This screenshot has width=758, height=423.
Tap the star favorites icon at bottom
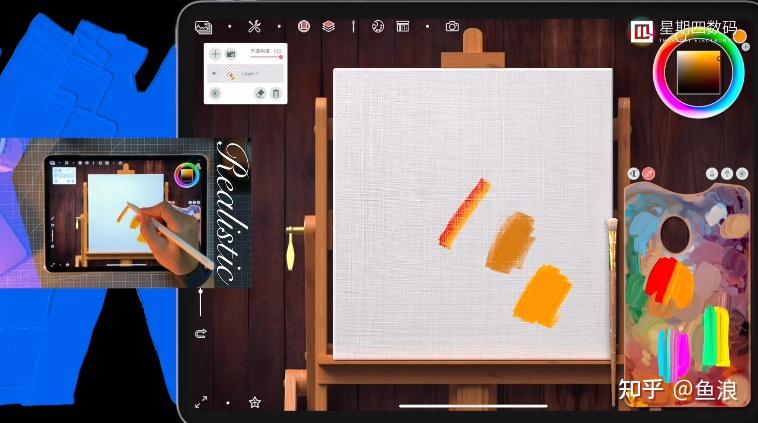[x=255, y=402]
